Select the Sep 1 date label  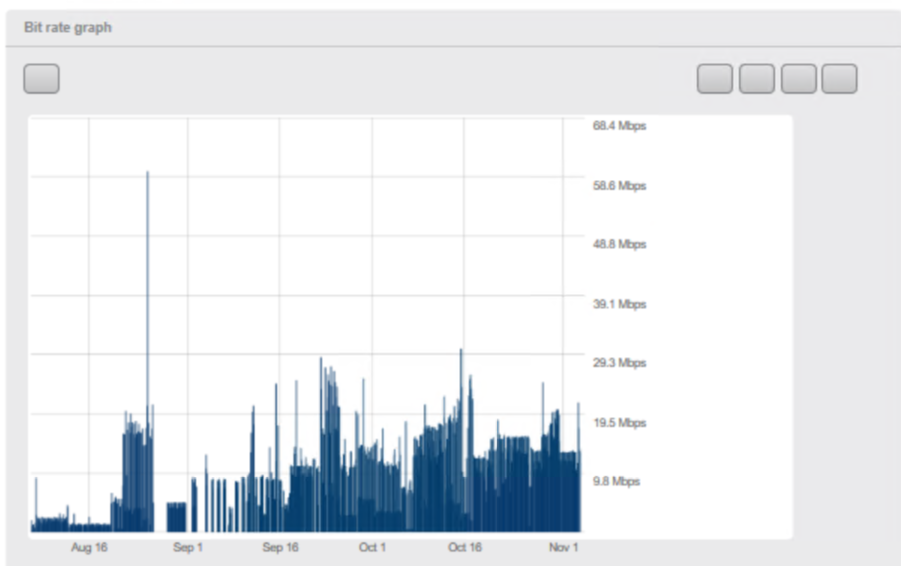pos(188,548)
